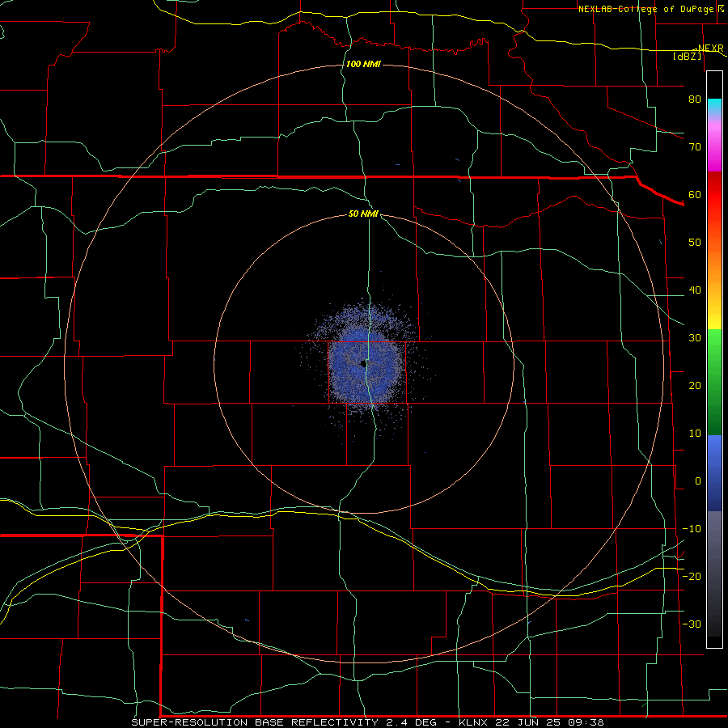Click the "100 NMI" range ring label
Image resolution: width=728 pixels, height=728 pixels.
(x=363, y=64)
